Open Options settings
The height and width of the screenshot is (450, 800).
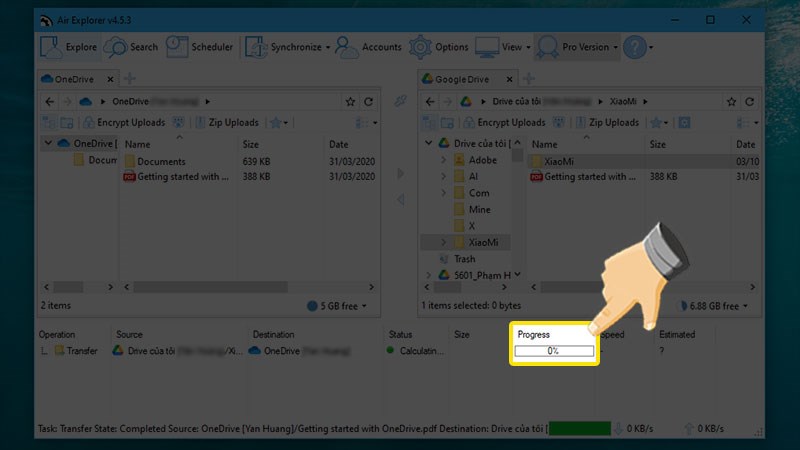click(x=439, y=47)
